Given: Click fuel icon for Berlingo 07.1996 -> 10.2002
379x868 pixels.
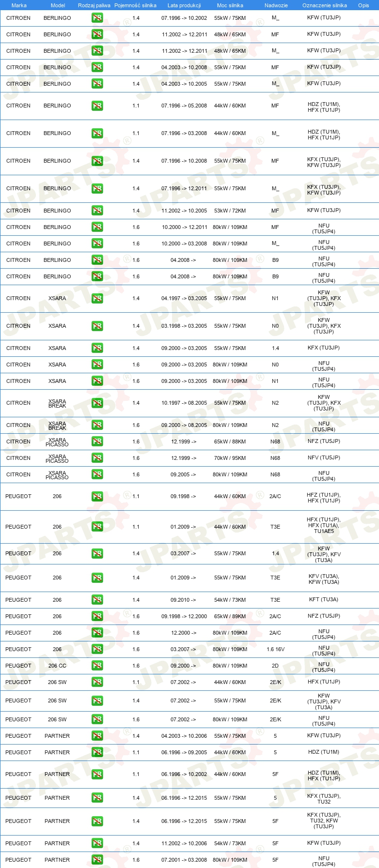Looking at the screenshot, I should click(97, 18).
